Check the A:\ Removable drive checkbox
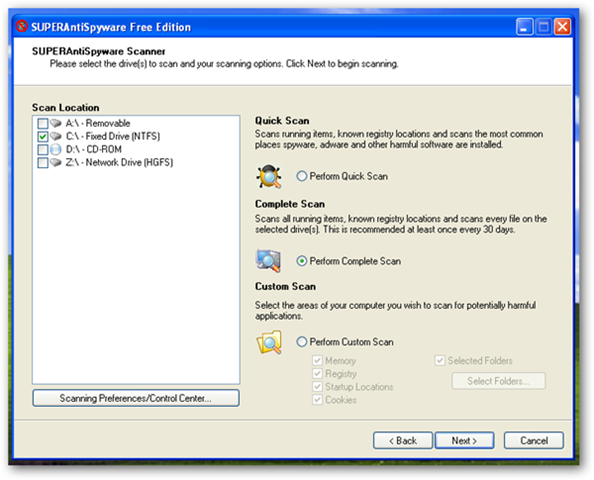The height and width of the screenshot is (480, 594). click(x=43, y=124)
